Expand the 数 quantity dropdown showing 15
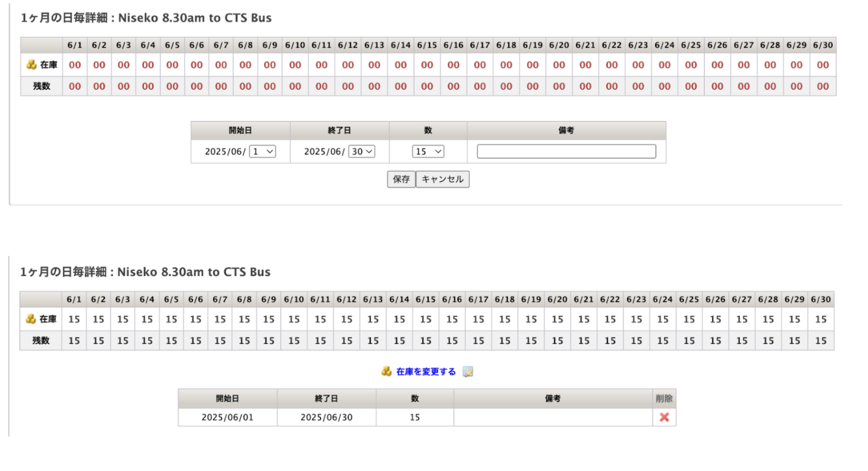 (x=428, y=151)
